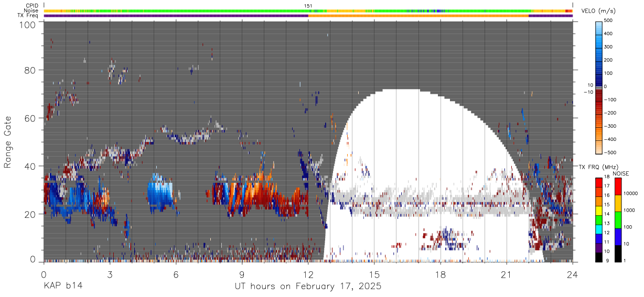The width and height of the screenshot is (644, 297).
Task: Click the velocity colorbar label 300
Action: (x=608, y=47)
